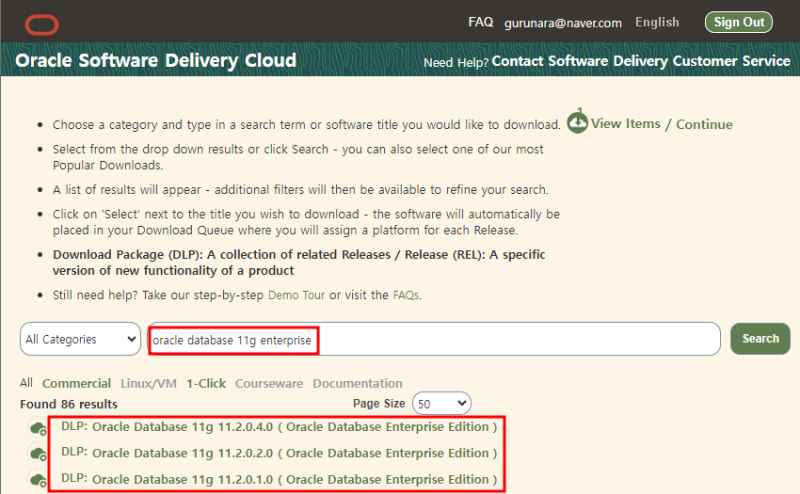Click the Sign Out button
800x494 pixels.
coord(739,22)
